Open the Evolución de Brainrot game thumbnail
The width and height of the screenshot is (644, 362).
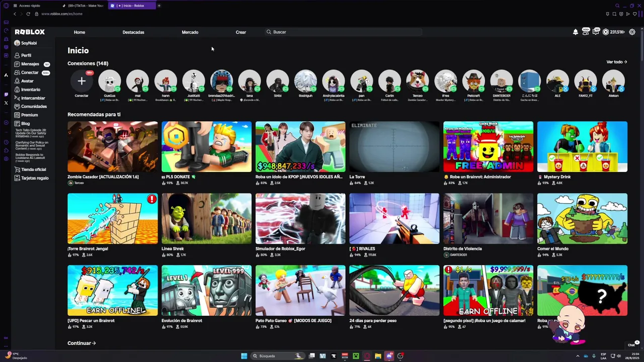tap(206, 291)
